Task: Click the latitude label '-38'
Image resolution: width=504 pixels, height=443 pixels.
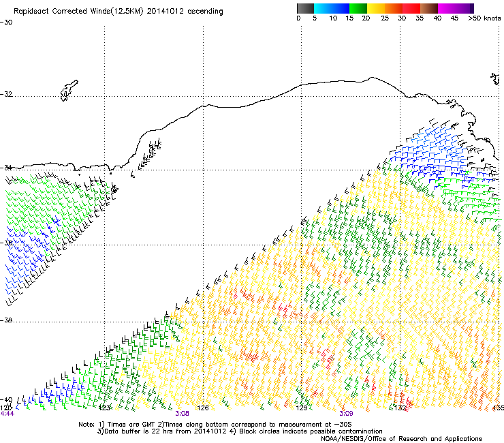Action: click(x=6, y=320)
